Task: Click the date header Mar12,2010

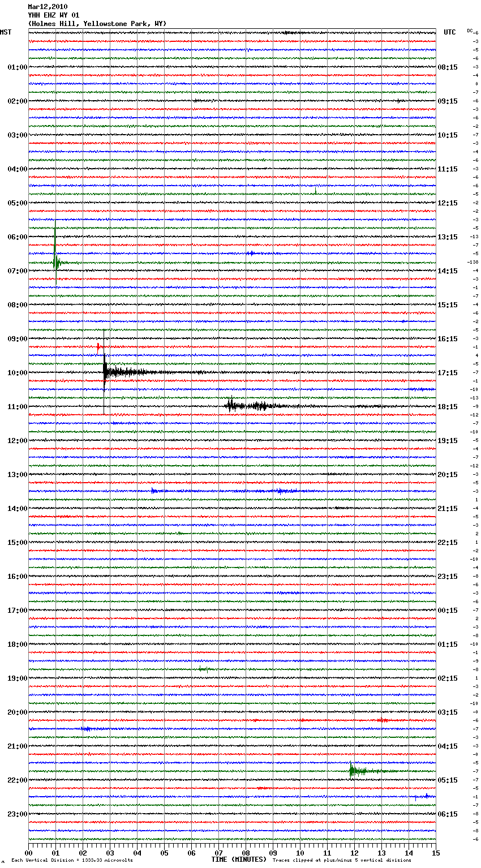Action: pos(48,7)
